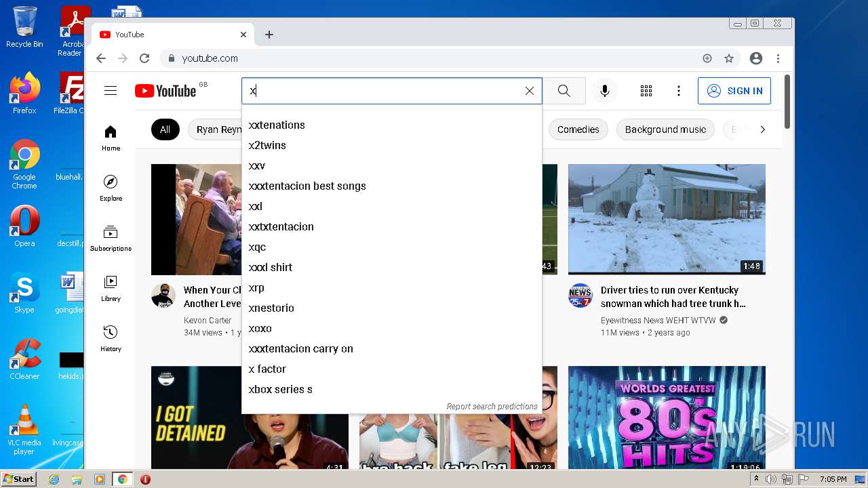Open the YouTube hamburger guide menu
868x488 pixels.
coord(111,91)
